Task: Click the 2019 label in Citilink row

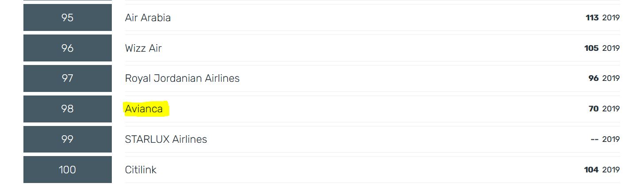Action: pyautogui.click(x=611, y=170)
